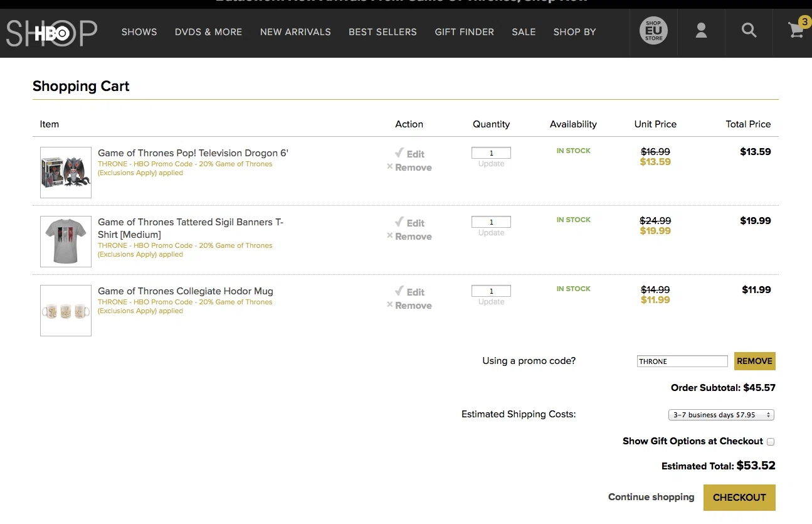Enable Show Gift Options at Checkout
The image size is (812, 524).
point(771,442)
